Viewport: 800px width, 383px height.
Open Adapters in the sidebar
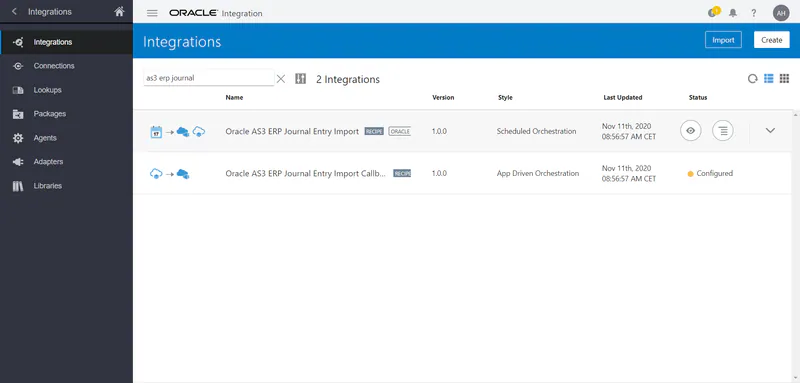click(x=66, y=162)
